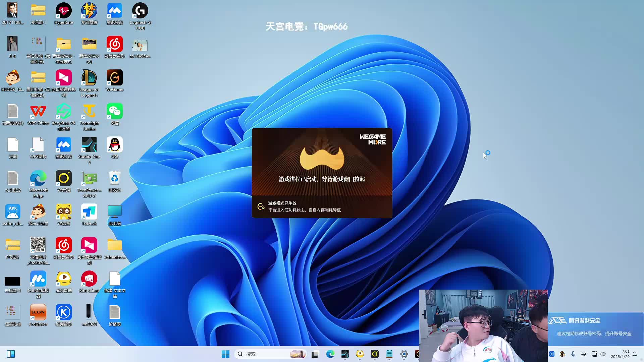Open Microsoft Edge from the taskbar
644x362 pixels.
(x=330, y=354)
